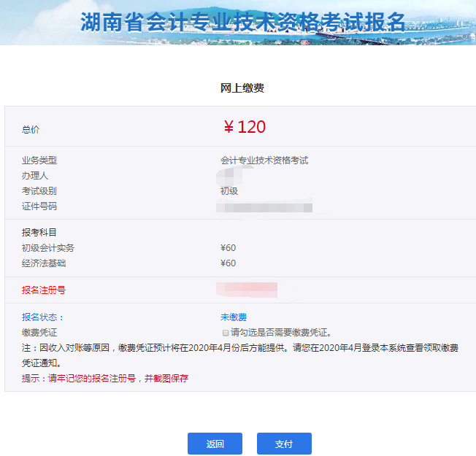Click the 请勾选是否需要缴费凭证 checkbox label
The width and height of the screenshot is (476, 456).
[282, 333]
